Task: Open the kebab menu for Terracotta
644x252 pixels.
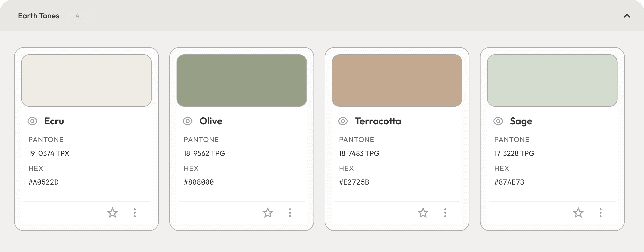Action: pos(445,213)
